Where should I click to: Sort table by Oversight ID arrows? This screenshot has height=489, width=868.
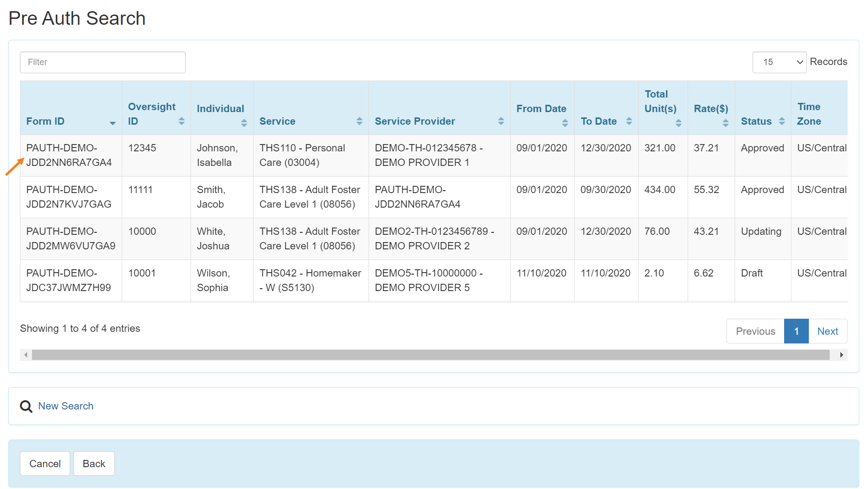181,121
